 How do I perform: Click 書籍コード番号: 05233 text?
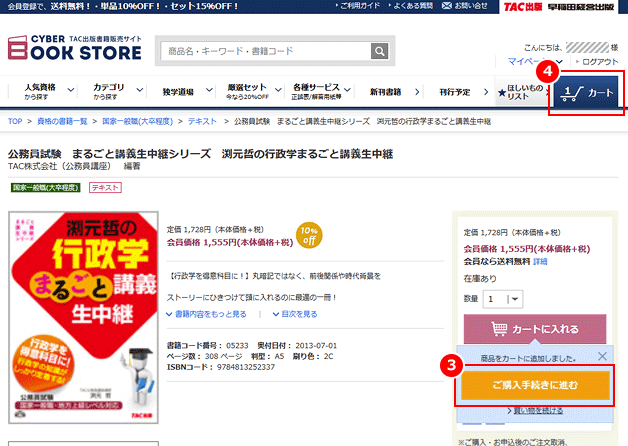207,346
